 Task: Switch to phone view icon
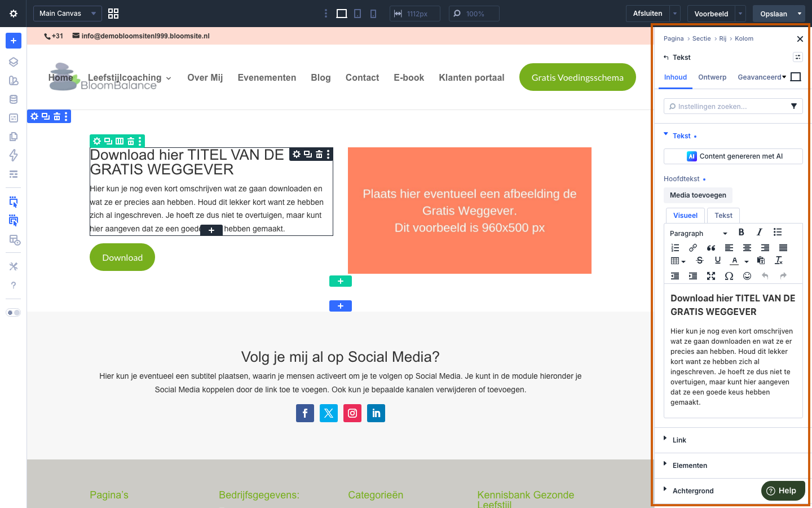pyautogui.click(x=373, y=14)
